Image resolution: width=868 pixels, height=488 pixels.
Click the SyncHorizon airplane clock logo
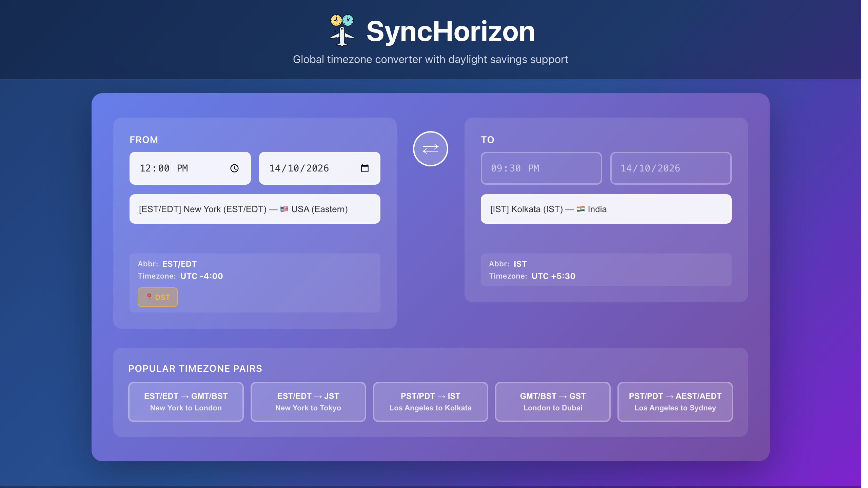pos(342,30)
